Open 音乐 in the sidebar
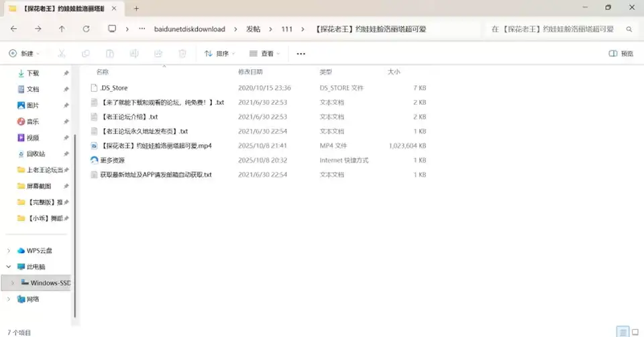644x337 pixels. 32,122
